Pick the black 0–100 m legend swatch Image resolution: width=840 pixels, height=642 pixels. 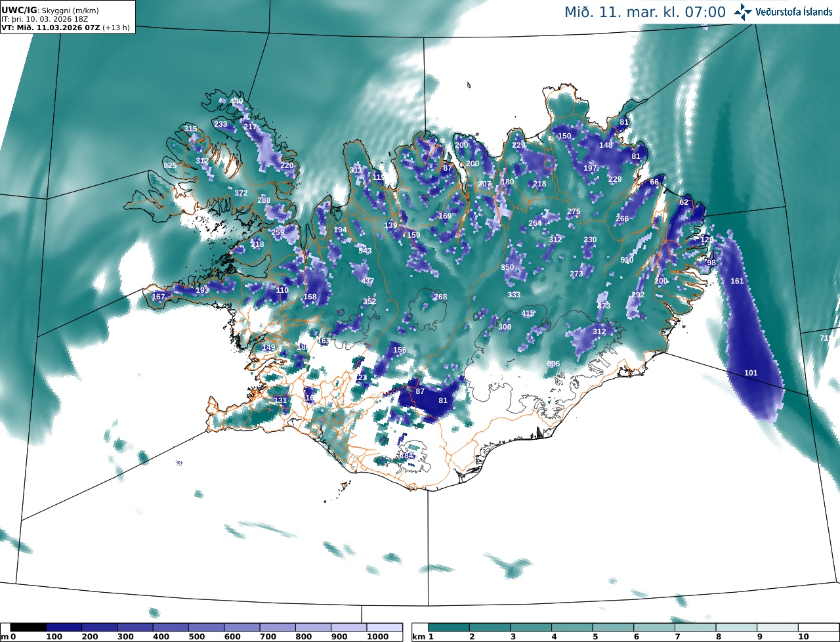point(28,628)
